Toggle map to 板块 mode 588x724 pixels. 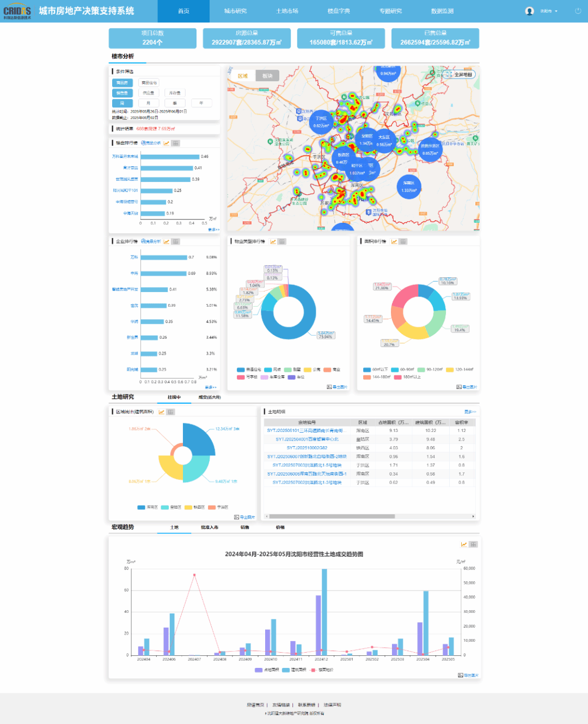coord(267,76)
